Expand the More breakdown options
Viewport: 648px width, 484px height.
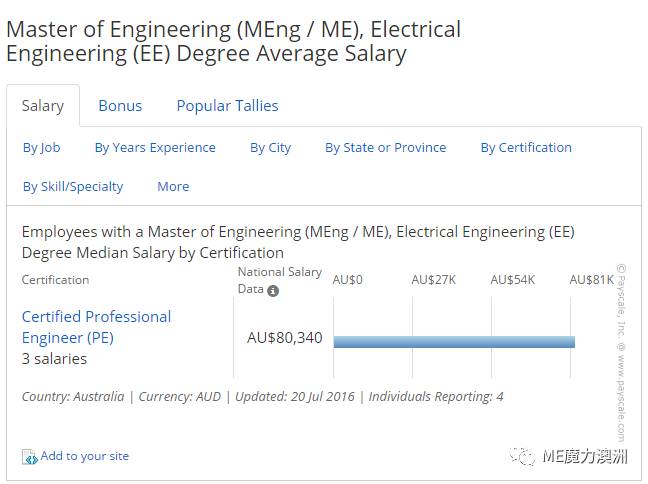[173, 187]
